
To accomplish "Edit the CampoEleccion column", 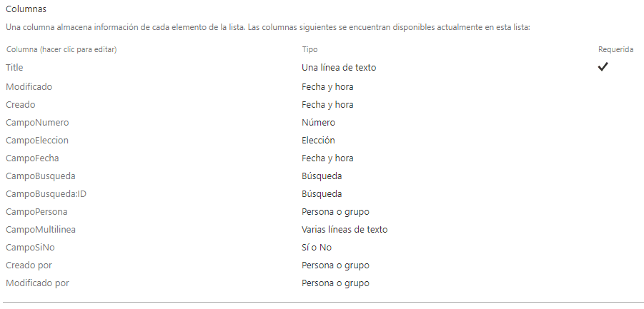I will coord(37,140).
